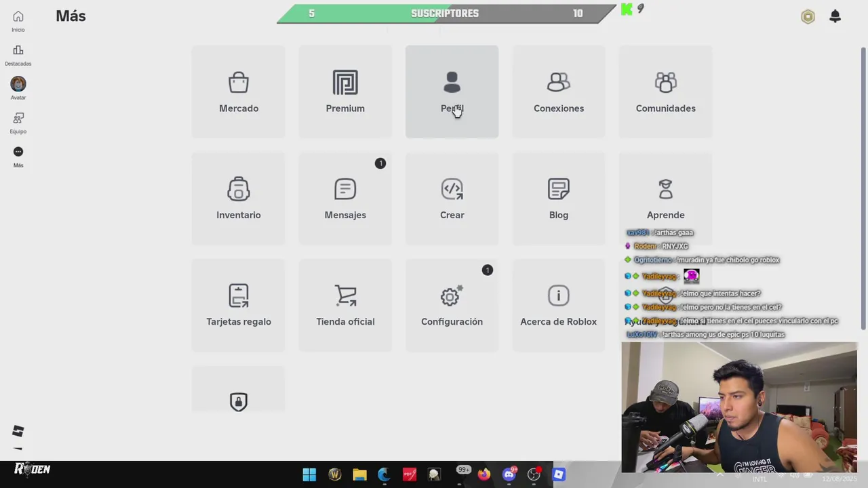This screenshot has height=488, width=868.
Task: Click the Robux coin icon top right
Action: 808,17
